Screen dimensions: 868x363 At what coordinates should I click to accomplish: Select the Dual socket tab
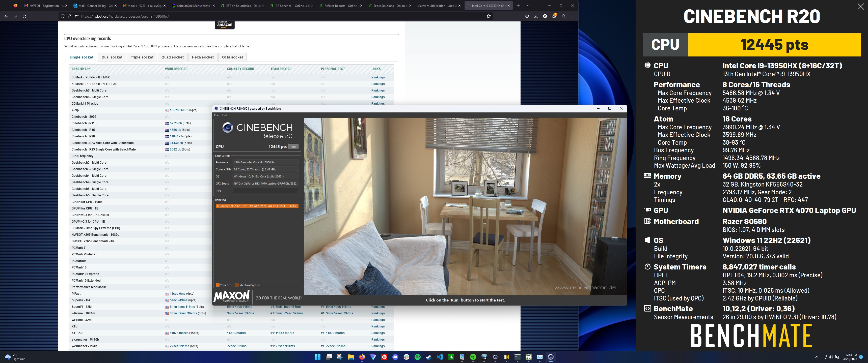112,57
